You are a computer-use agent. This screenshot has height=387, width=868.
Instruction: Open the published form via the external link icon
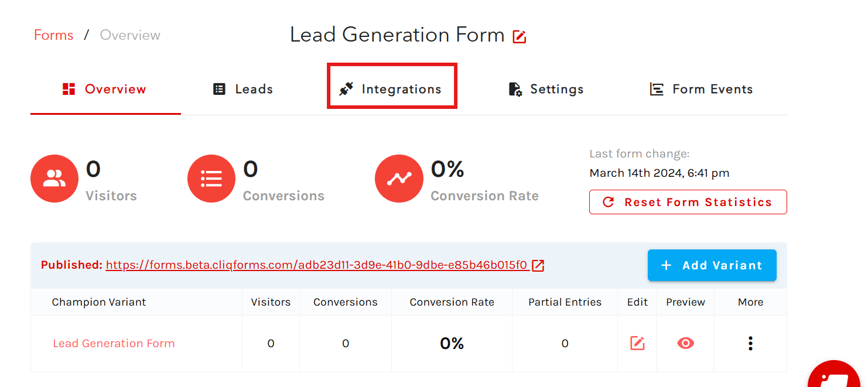pyautogui.click(x=538, y=265)
